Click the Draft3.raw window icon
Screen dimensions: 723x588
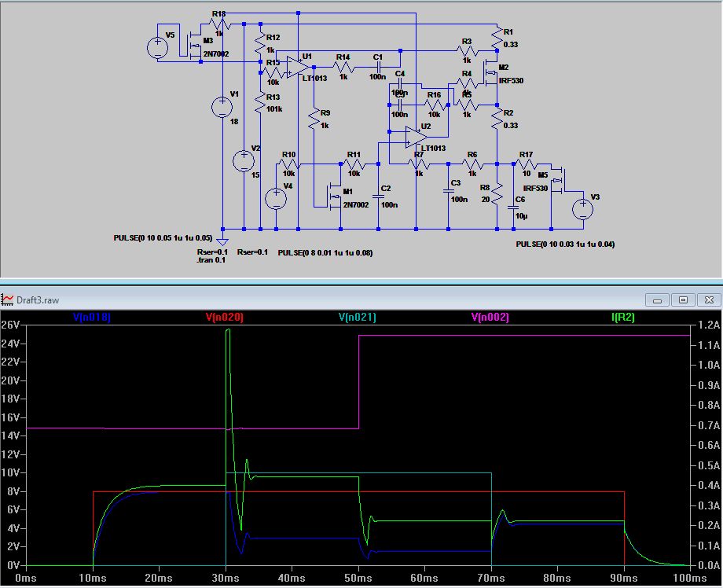[x=7, y=300]
